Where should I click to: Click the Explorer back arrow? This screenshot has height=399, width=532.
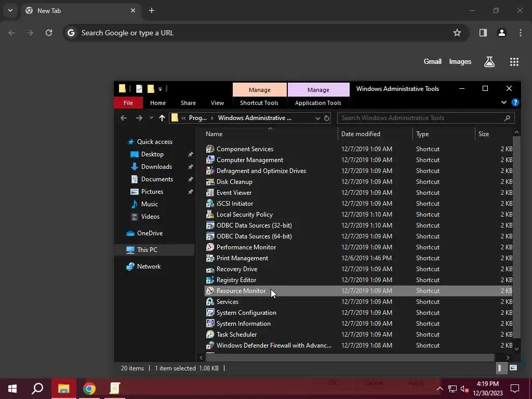tap(124, 118)
